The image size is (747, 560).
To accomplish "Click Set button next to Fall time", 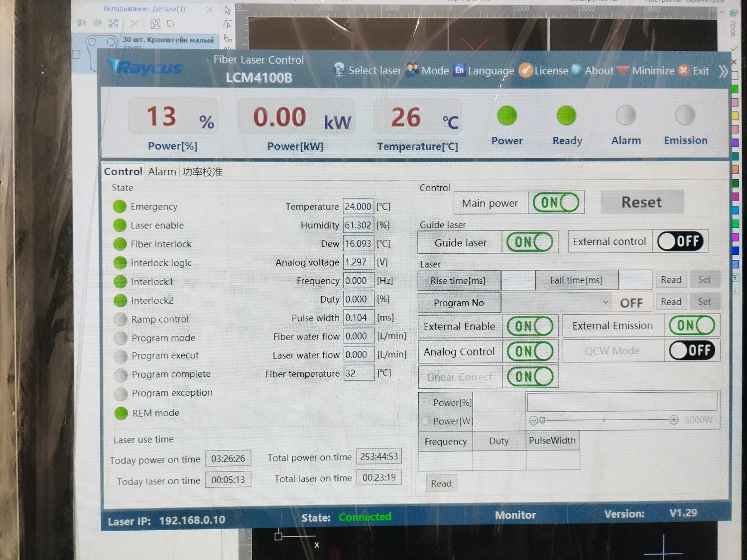I will pyautogui.click(x=704, y=280).
